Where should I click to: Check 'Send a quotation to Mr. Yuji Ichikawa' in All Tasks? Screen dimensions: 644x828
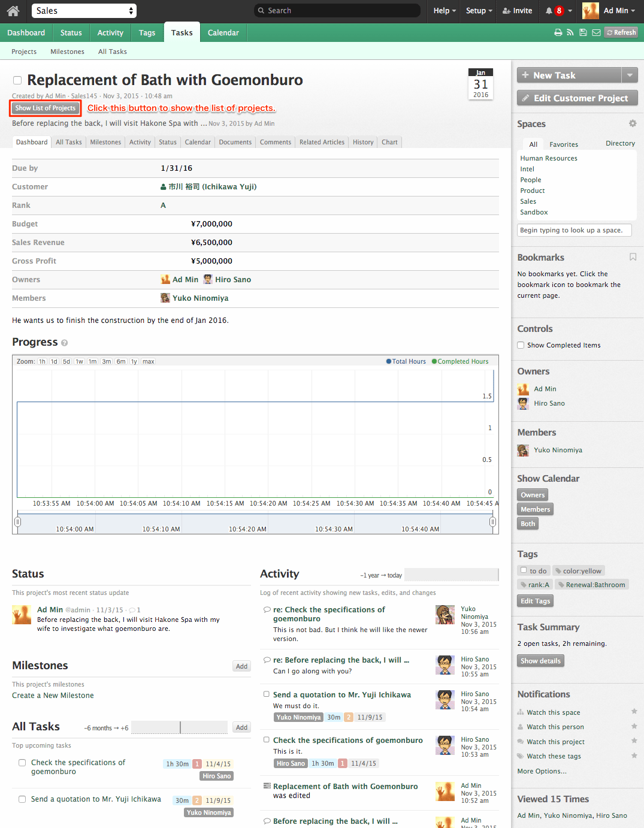coord(22,799)
